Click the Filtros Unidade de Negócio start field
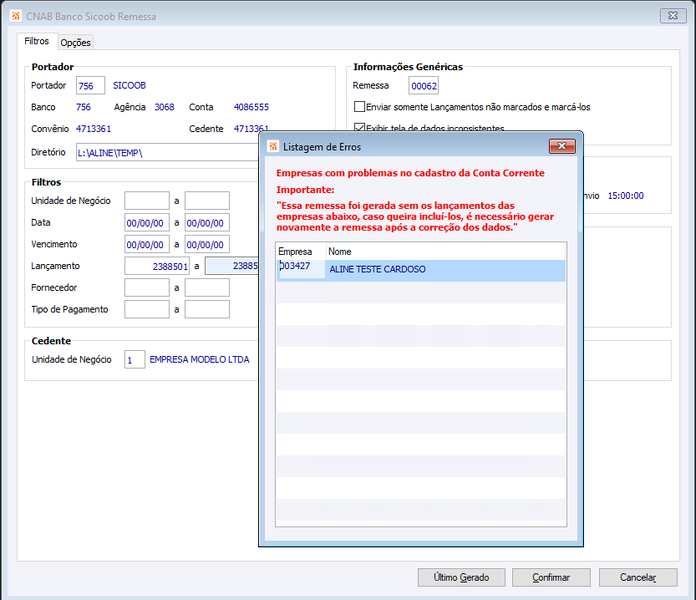 [x=147, y=201]
